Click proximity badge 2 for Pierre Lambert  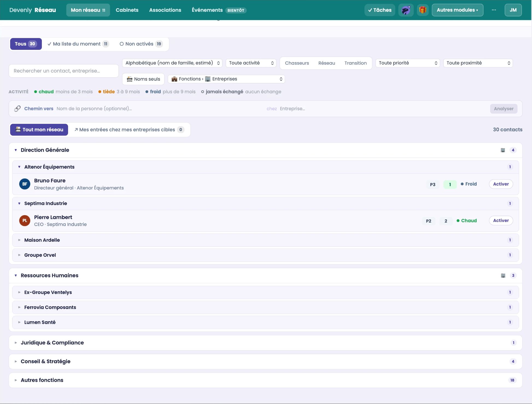[446, 221]
